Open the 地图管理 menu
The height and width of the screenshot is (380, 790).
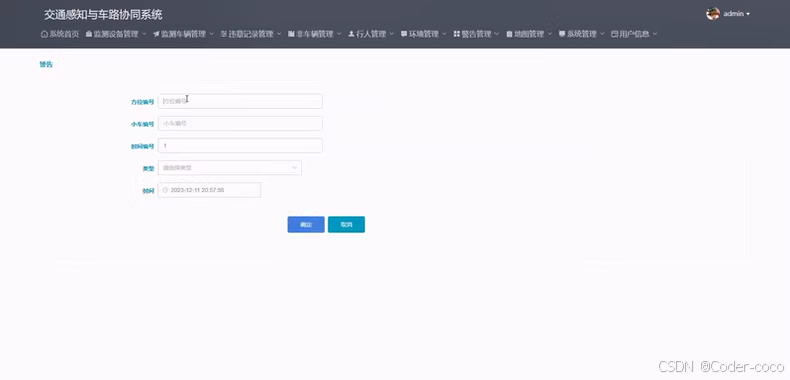(x=529, y=34)
